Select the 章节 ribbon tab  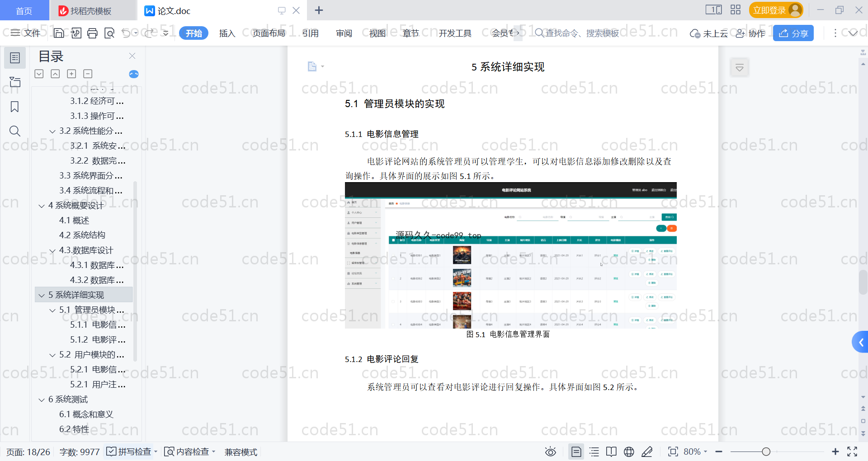[x=411, y=33]
